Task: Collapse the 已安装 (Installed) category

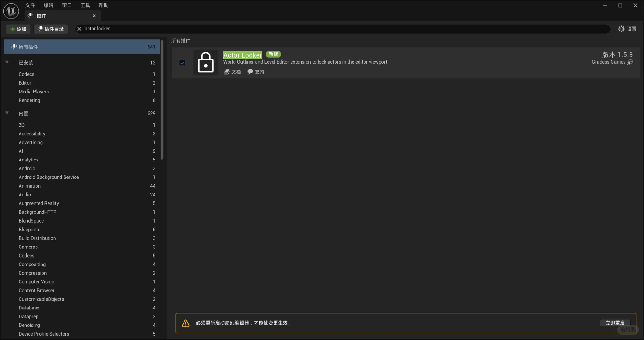Action: click(7, 62)
